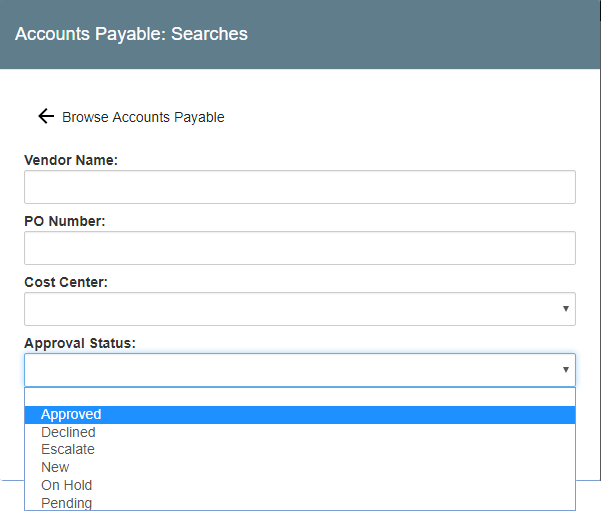Open the Browse Accounts Payable link
The height and width of the screenshot is (511, 601).
tap(143, 117)
